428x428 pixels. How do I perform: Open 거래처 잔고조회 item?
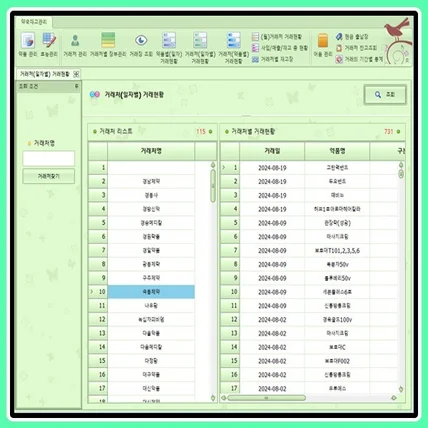tap(356, 48)
